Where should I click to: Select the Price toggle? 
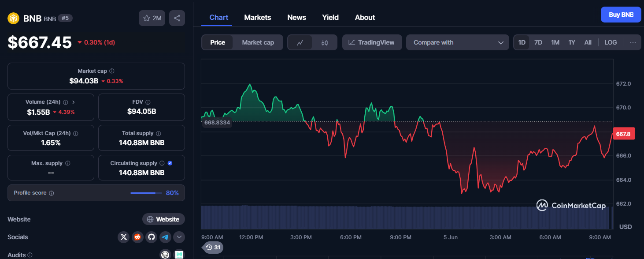(218, 42)
